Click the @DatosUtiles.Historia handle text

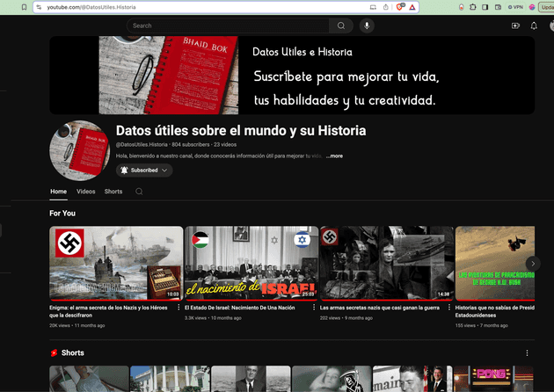click(142, 144)
